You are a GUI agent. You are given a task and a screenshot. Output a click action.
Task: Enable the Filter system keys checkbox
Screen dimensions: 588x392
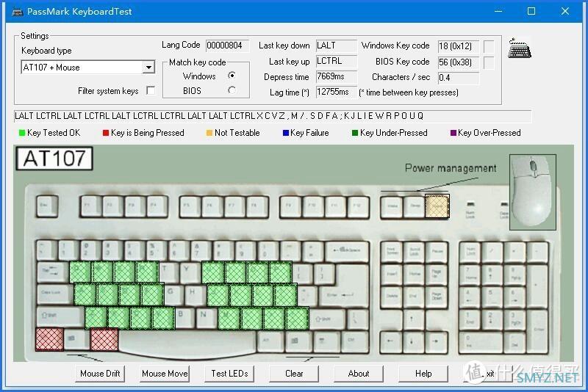[151, 90]
